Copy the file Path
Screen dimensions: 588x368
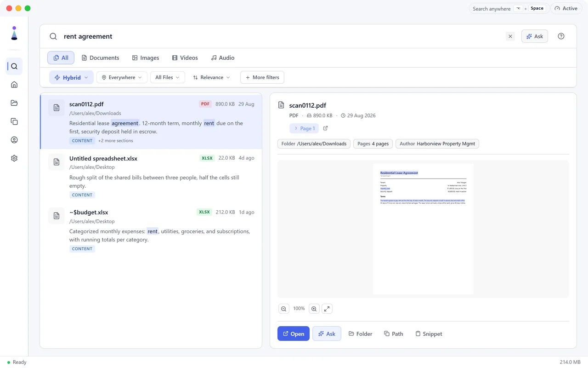click(394, 333)
